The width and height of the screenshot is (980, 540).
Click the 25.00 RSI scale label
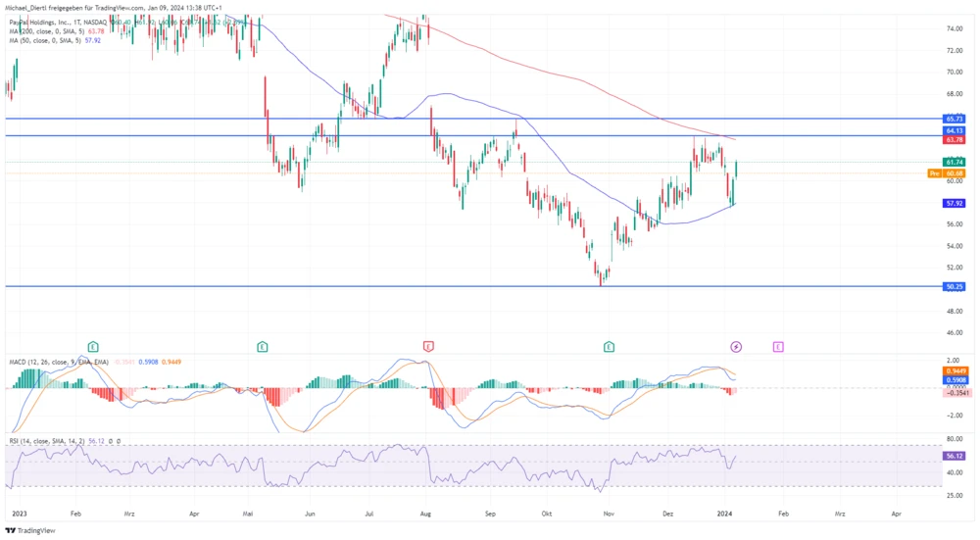pyautogui.click(x=955, y=496)
